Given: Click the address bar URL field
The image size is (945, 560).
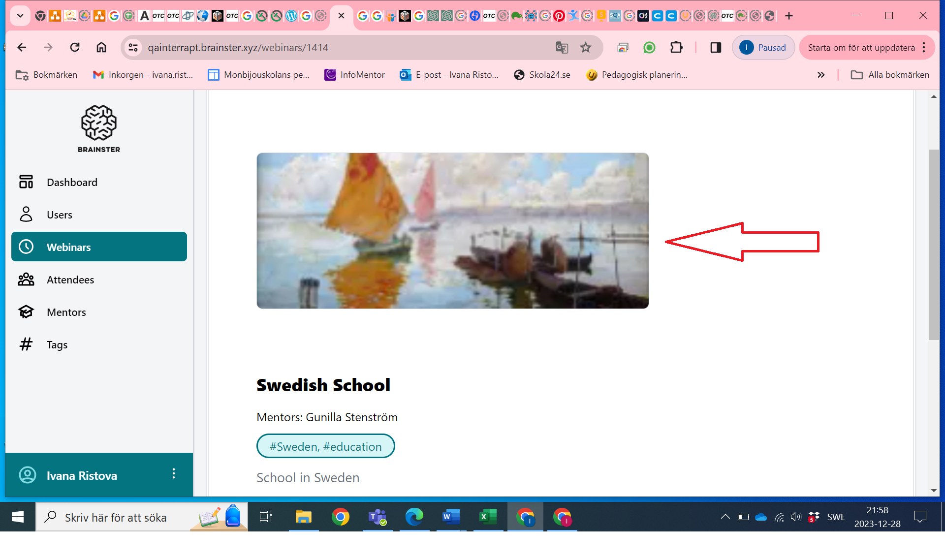Looking at the screenshot, I should [x=345, y=48].
